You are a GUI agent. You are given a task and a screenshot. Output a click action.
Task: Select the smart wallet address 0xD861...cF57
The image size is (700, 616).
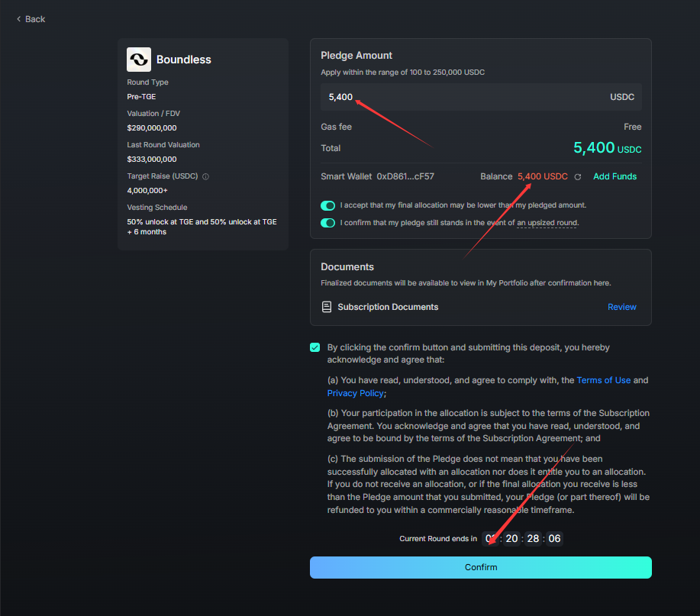tap(405, 176)
